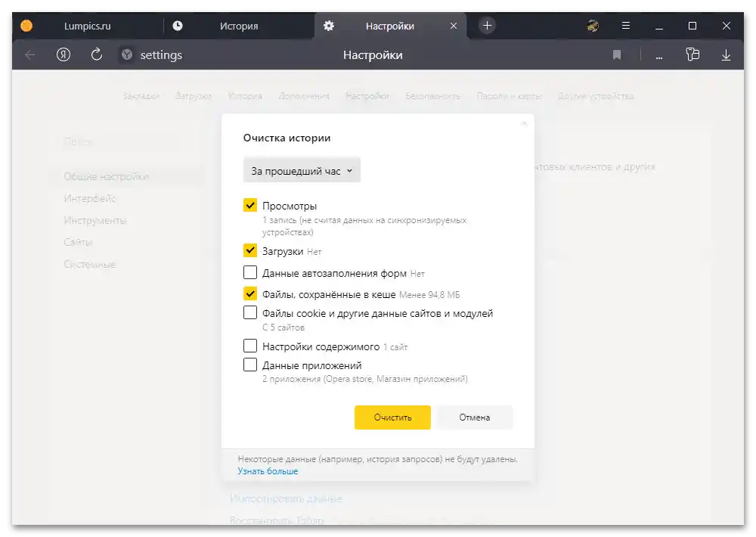This screenshot has width=756, height=537.
Task: Click the settings address bar text
Action: tap(161, 55)
